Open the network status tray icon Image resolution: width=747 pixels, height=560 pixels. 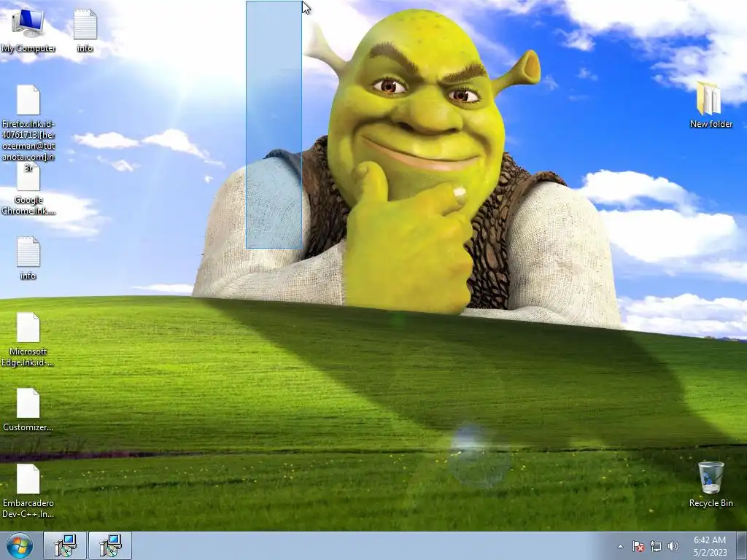click(656, 546)
